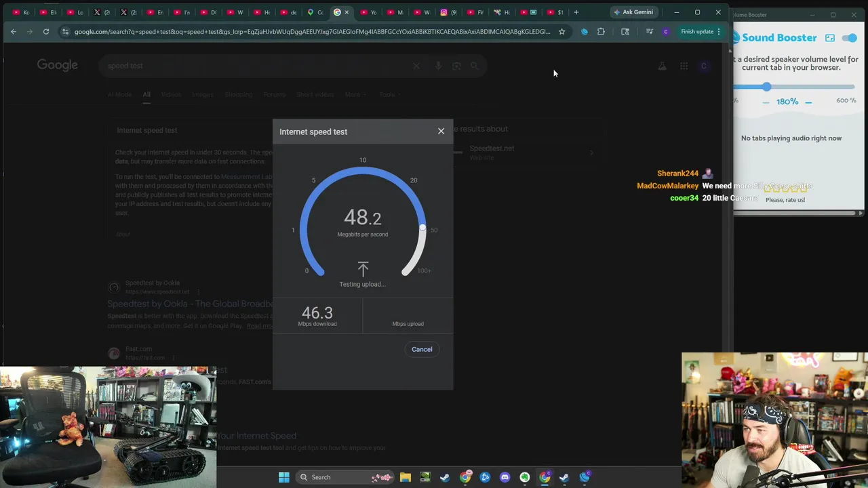Image resolution: width=868 pixels, height=488 pixels.
Task: Toggle the Sound Booster on/off switch
Action: point(849,38)
